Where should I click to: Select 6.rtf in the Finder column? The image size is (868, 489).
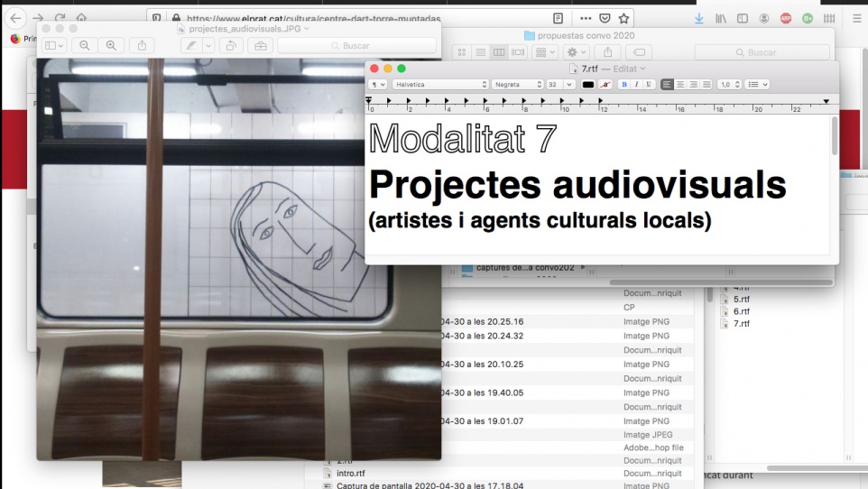tap(742, 311)
